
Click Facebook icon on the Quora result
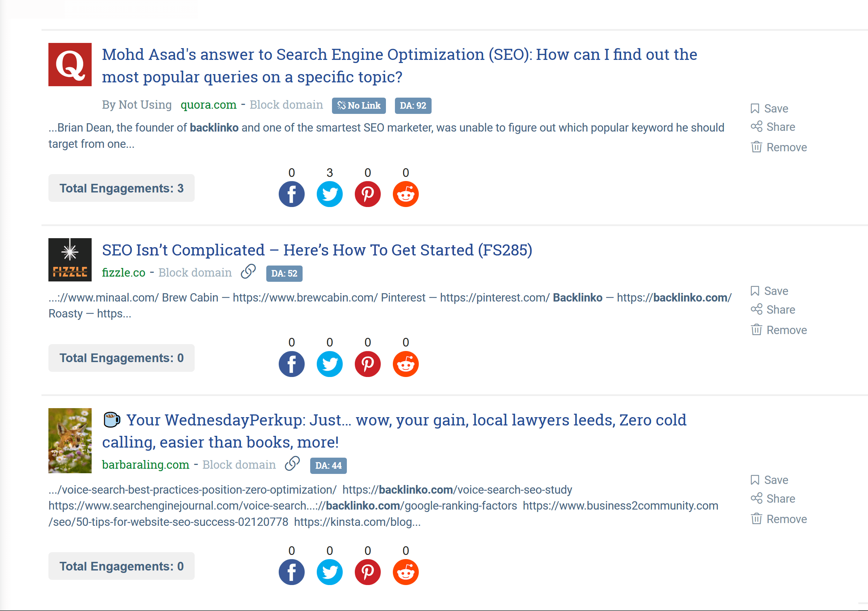point(292,194)
